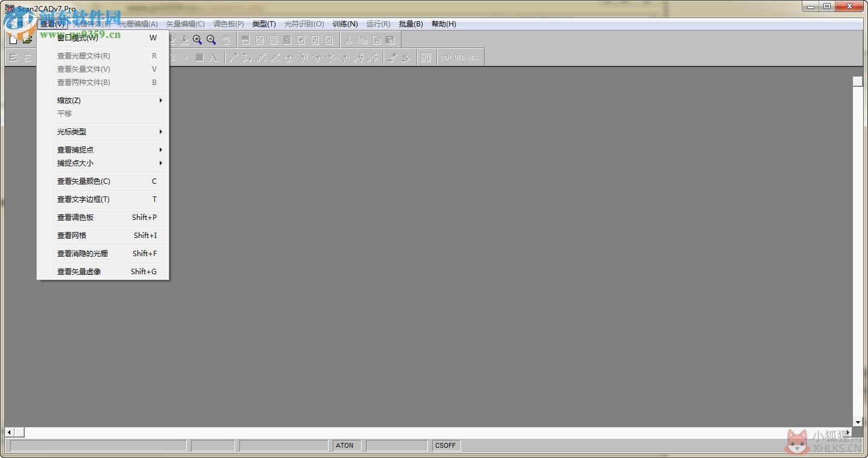Select the pan hand tool
868x458 pixels.
coord(225,40)
